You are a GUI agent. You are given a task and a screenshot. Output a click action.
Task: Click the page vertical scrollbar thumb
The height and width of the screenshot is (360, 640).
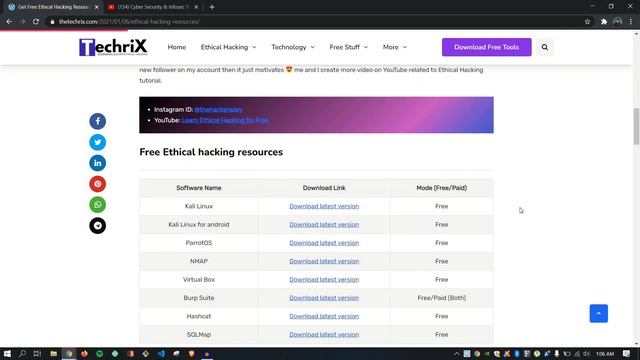coord(636,126)
